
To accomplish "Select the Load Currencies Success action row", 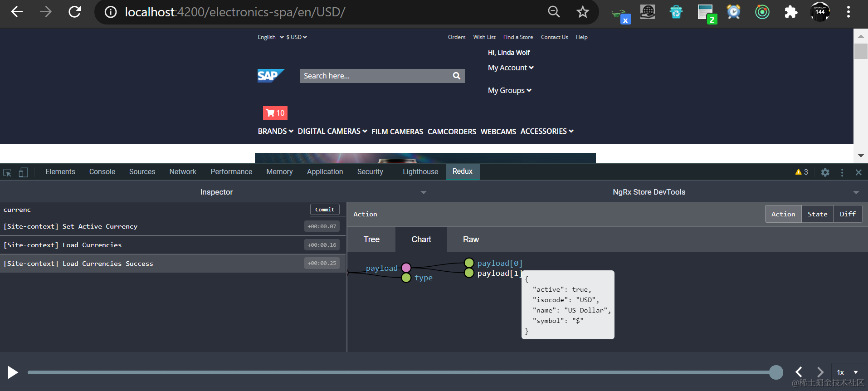I will [173, 264].
